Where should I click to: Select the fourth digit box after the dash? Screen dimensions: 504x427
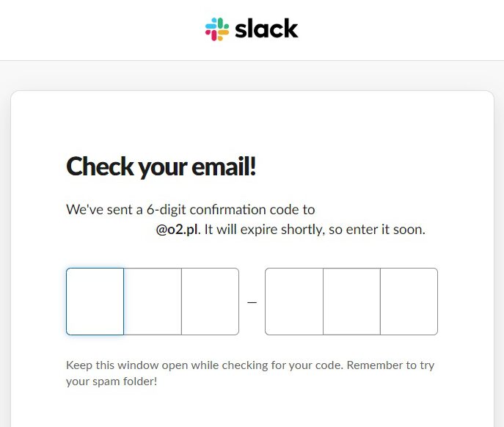tap(293, 302)
